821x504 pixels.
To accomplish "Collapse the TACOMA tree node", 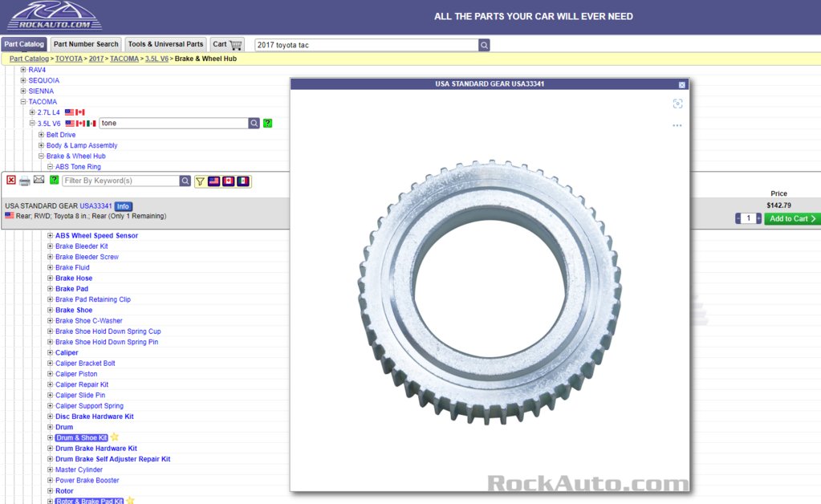I will (x=23, y=102).
